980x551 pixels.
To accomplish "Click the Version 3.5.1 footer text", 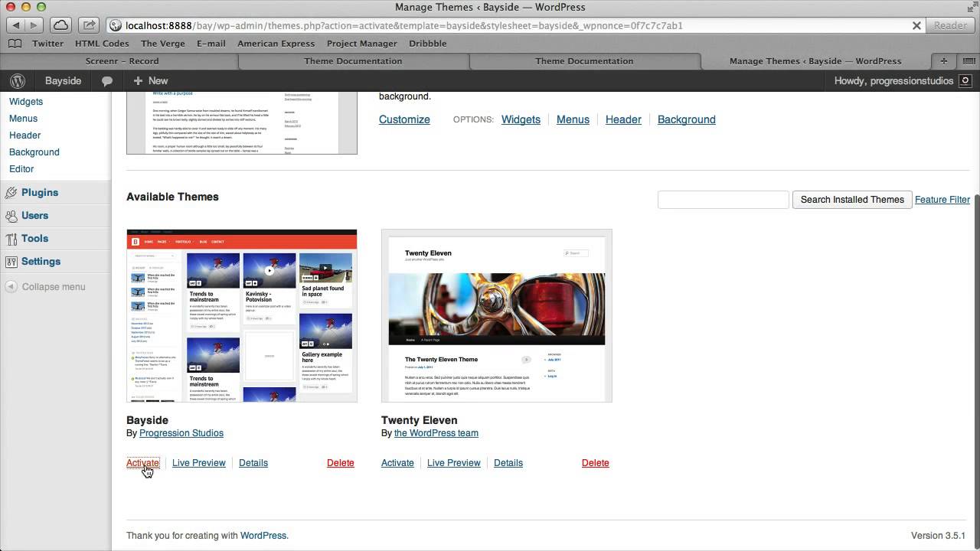I will click(x=938, y=536).
